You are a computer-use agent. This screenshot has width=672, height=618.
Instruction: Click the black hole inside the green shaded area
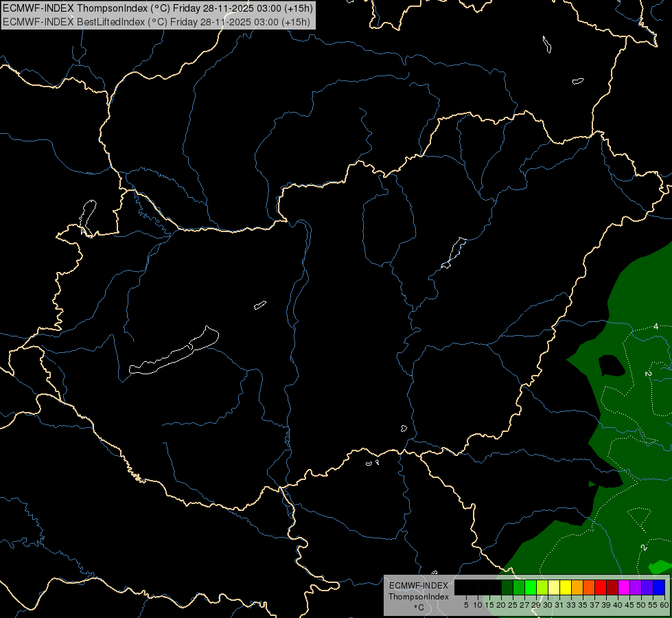pyautogui.click(x=612, y=366)
